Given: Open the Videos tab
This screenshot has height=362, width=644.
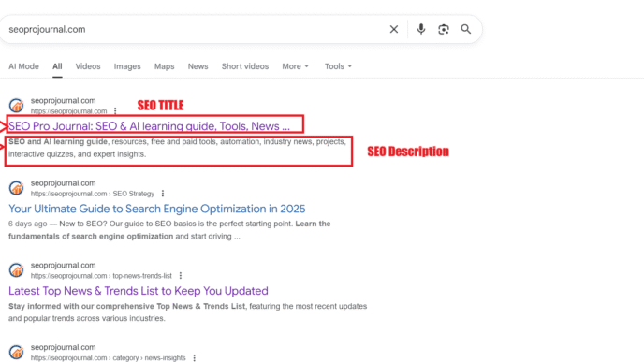Looking at the screenshot, I should [x=88, y=66].
